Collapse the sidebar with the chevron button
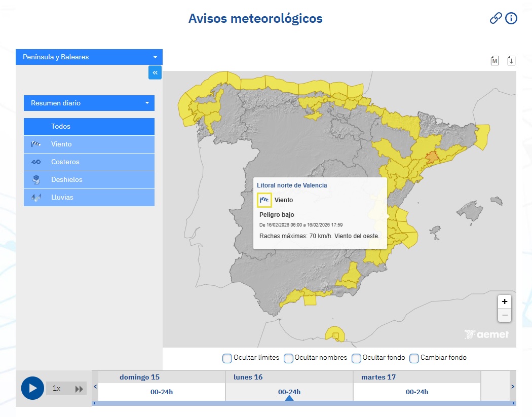The image size is (532, 417). click(x=155, y=72)
